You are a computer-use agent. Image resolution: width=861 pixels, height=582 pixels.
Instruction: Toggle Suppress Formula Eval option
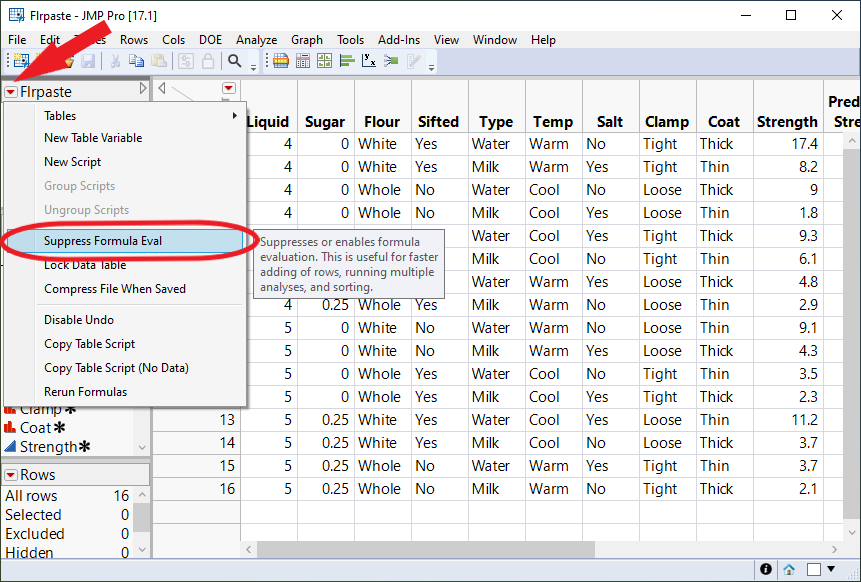tap(103, 241)
